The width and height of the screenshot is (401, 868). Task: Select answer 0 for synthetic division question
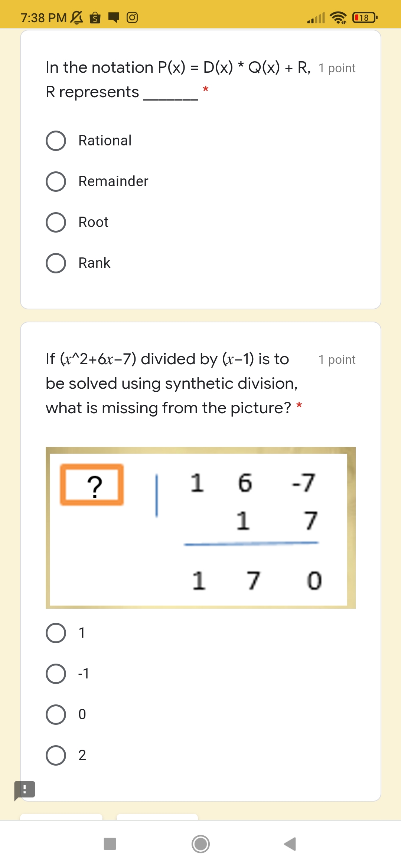[x=56, y=715]
